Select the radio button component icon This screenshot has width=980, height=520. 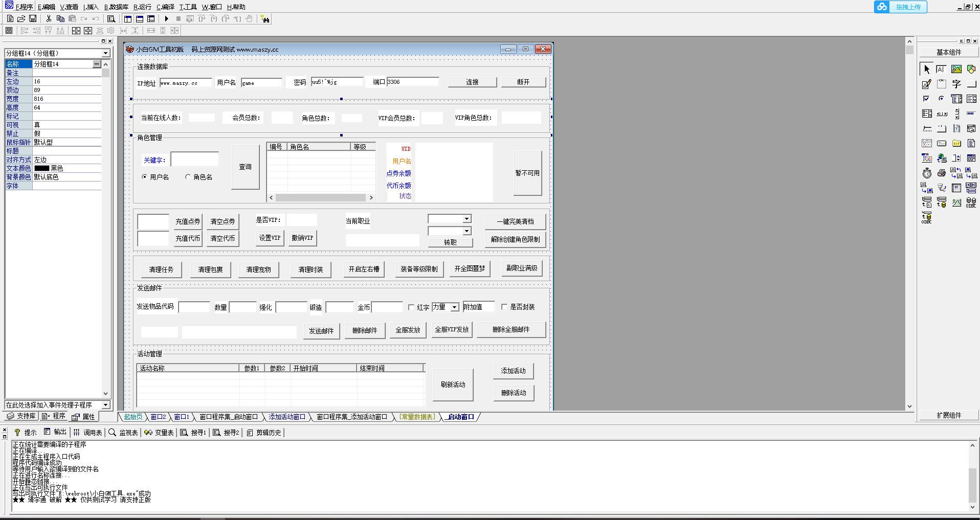tap(941, 99)
